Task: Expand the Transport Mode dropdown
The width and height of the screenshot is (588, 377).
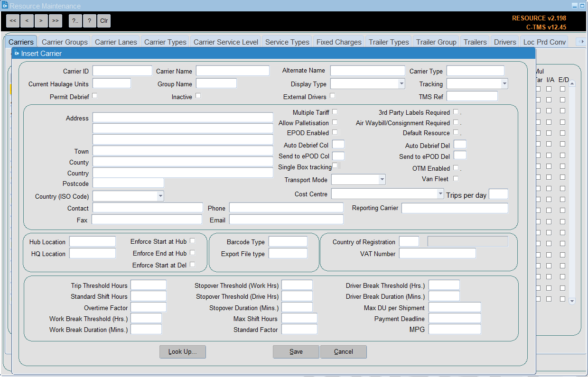Action: click(x=382, y=180)
